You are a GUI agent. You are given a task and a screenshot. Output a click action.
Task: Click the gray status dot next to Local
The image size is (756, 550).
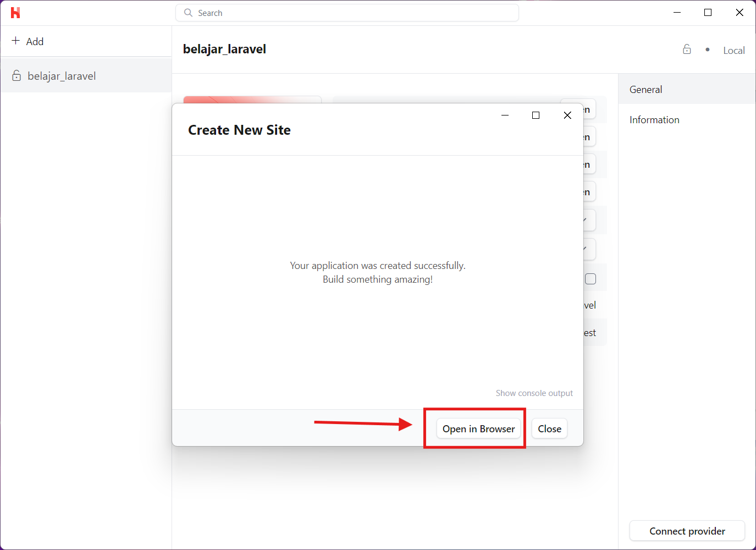click(x=708, y=49)
